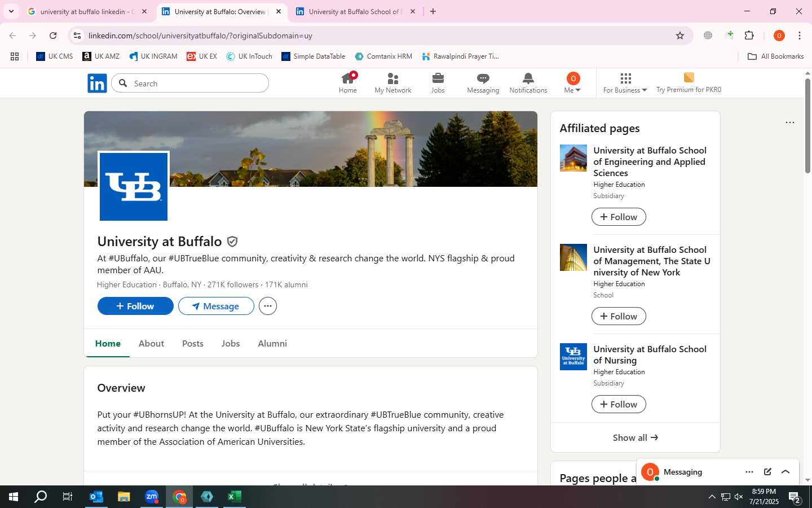
Task: Click the University at Buffalo UB logo
Action: (x=134, y=187)
